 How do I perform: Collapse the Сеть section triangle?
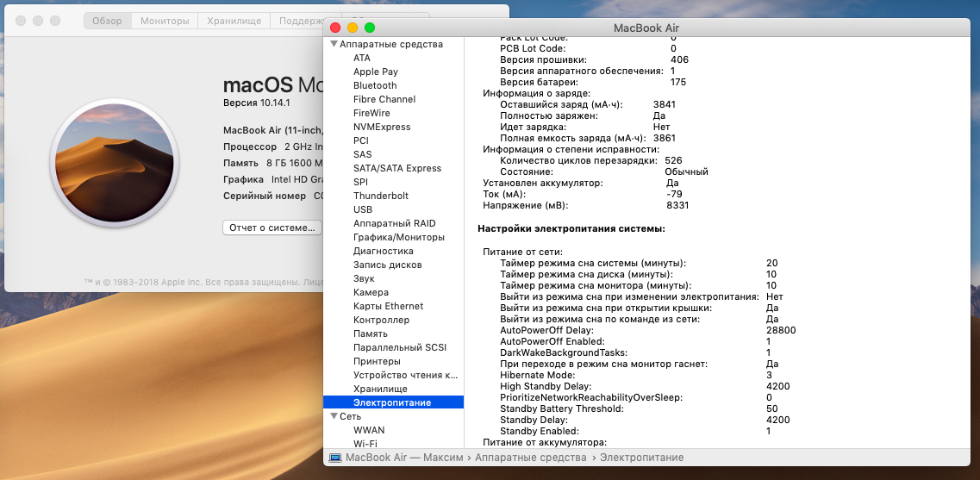pos(334,416)
